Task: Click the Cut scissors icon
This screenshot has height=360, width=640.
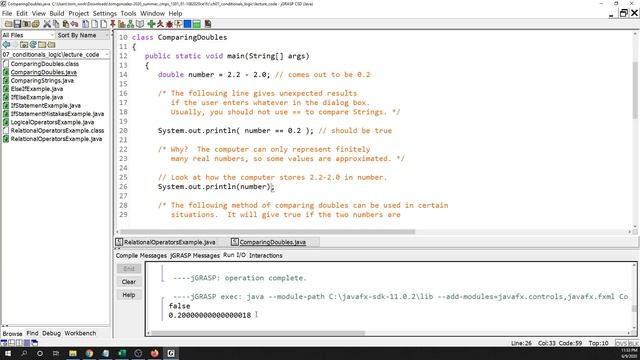Action: click(47, 24)
